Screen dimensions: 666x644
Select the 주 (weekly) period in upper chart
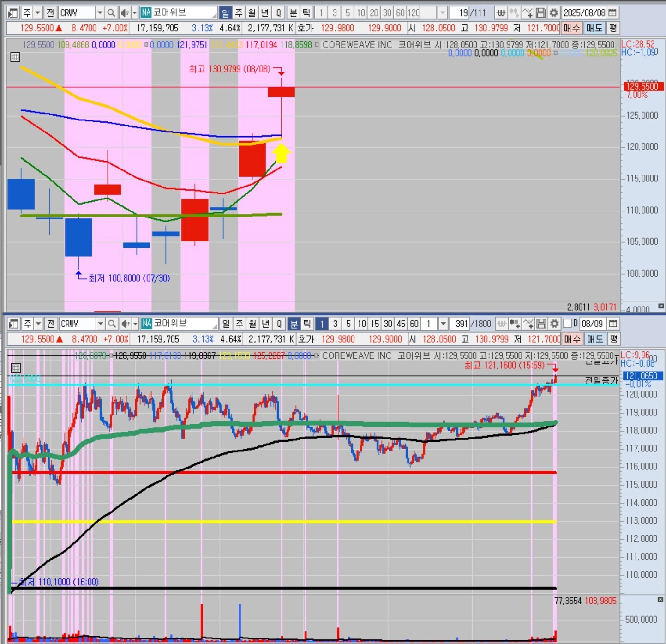pyautogui.click(x=239, y=12)
